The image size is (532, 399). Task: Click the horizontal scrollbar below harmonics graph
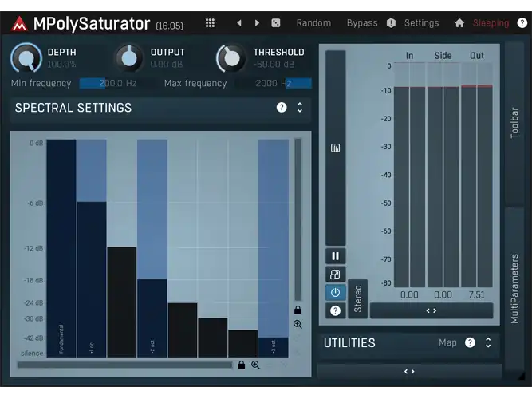[x=125, y=365]
